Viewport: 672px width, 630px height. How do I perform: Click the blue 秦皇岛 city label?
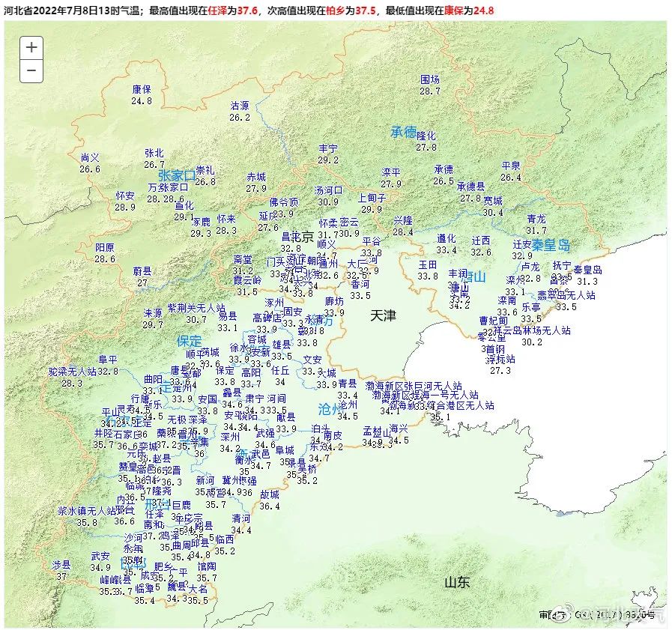[551, 244]
